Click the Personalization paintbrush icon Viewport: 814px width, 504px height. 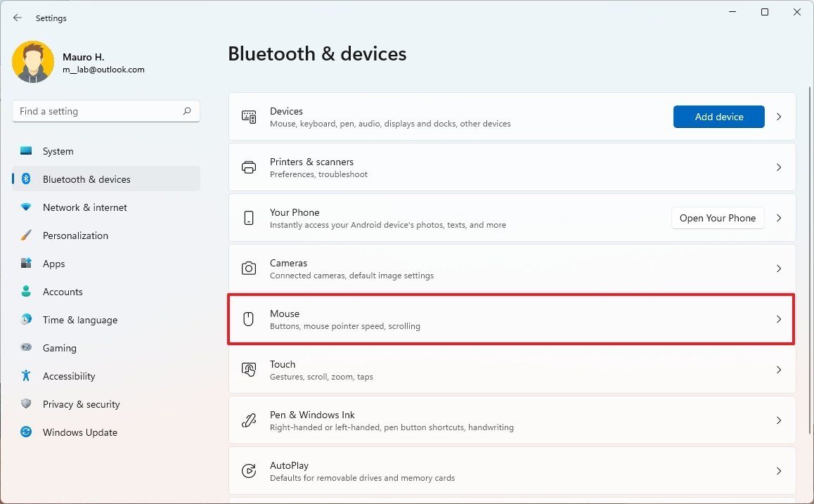(25, 235)
